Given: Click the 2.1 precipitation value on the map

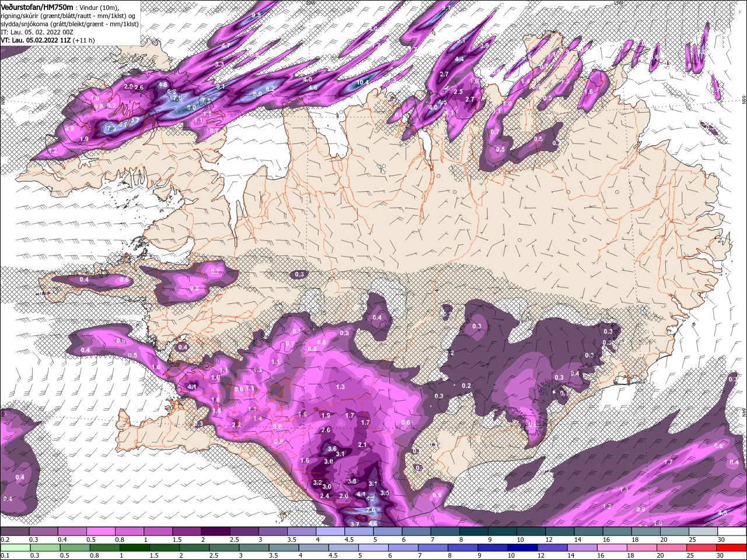Looking at the screenshot, I should point(362,444).
